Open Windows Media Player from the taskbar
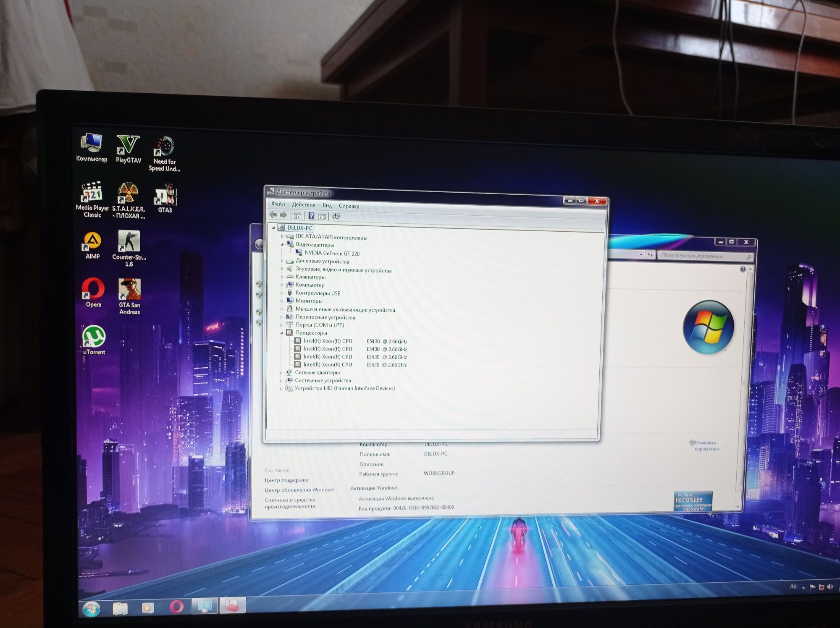 point(148,608)
